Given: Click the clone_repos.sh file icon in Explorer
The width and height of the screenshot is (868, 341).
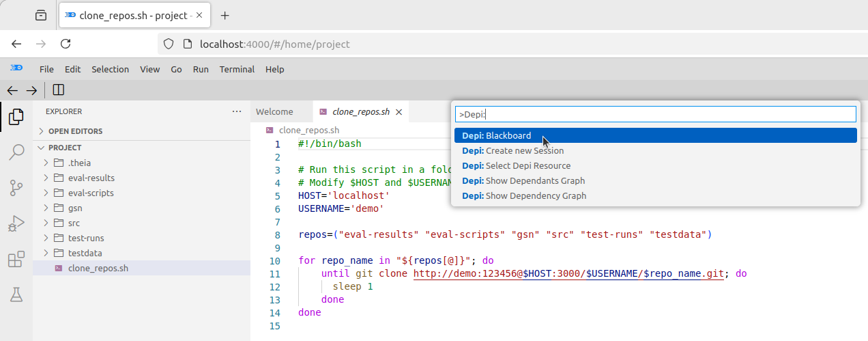Looking at the screenshot, I should (59, 269).
